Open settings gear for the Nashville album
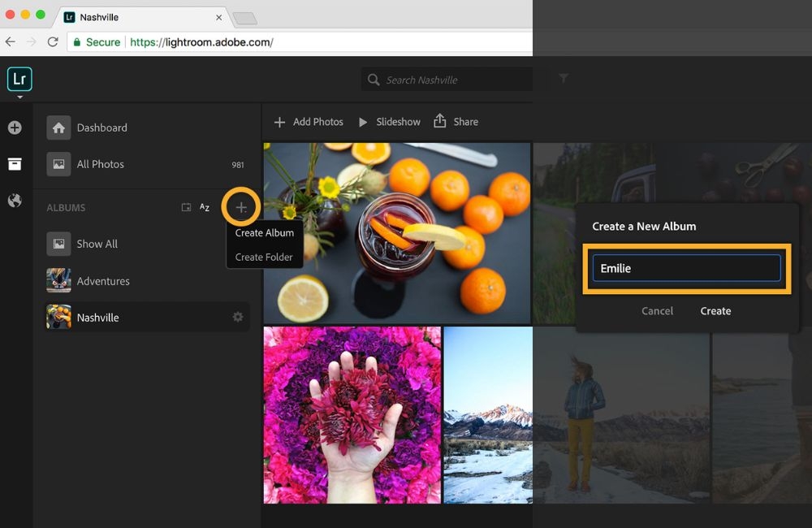 pos(237,317)
